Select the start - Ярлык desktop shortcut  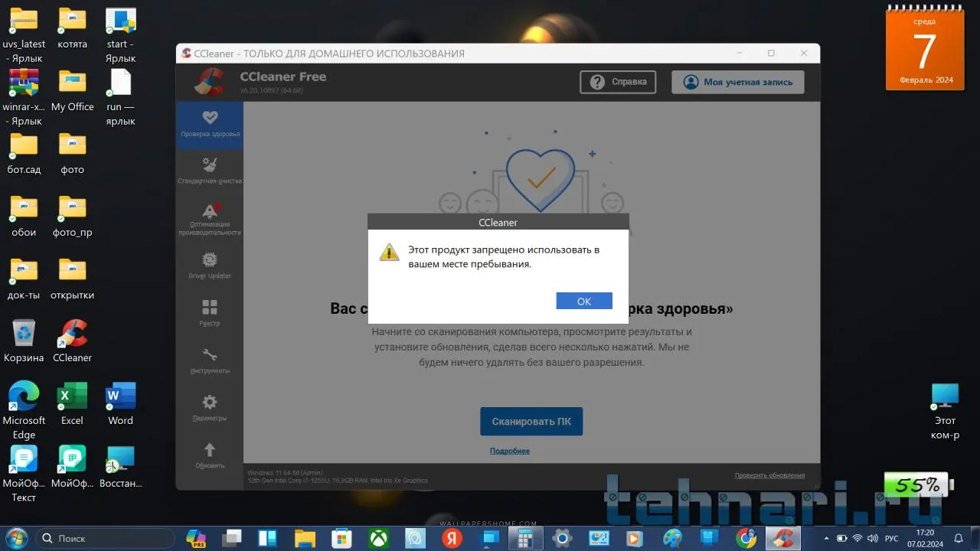pyautogui.click(x=120, y=35)
